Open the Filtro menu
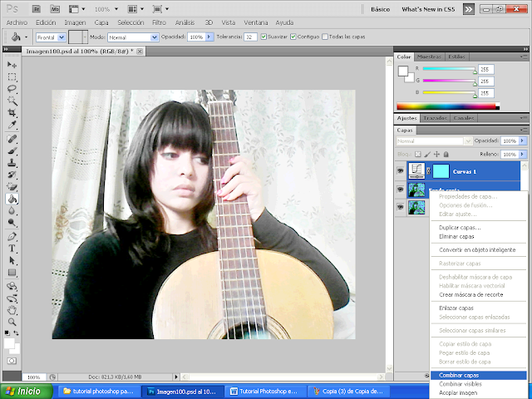 (x=159, y=22)
